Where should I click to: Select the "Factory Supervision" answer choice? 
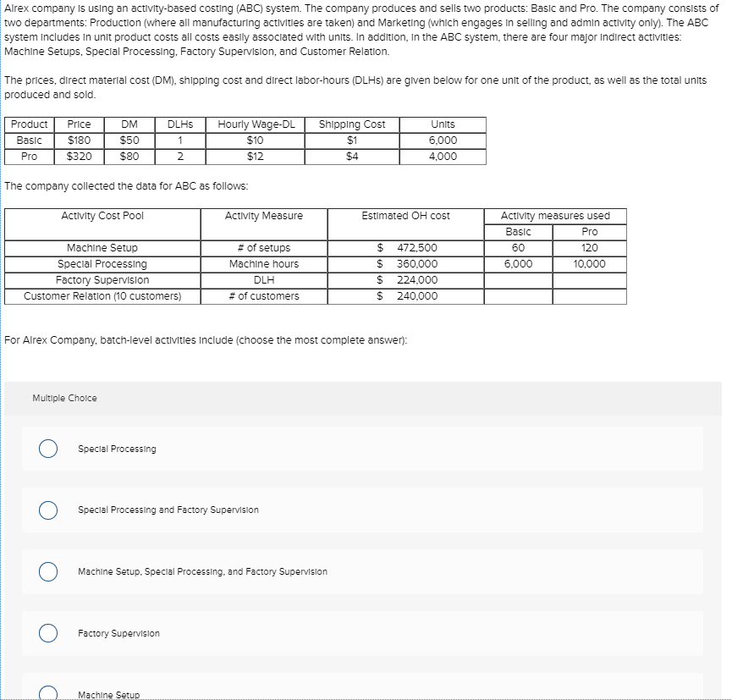(x=48, y=632)
